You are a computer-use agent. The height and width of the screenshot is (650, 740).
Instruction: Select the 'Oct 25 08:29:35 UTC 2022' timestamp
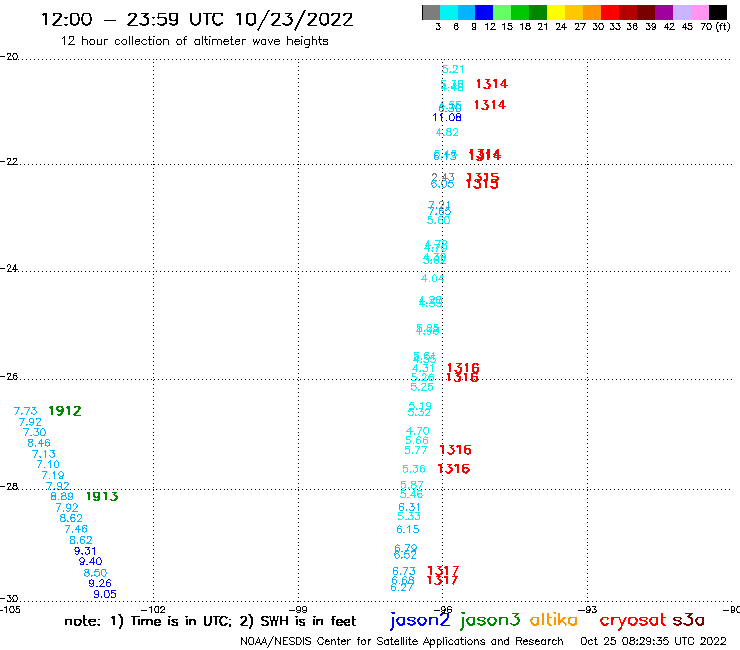click(x=653, y=641)
